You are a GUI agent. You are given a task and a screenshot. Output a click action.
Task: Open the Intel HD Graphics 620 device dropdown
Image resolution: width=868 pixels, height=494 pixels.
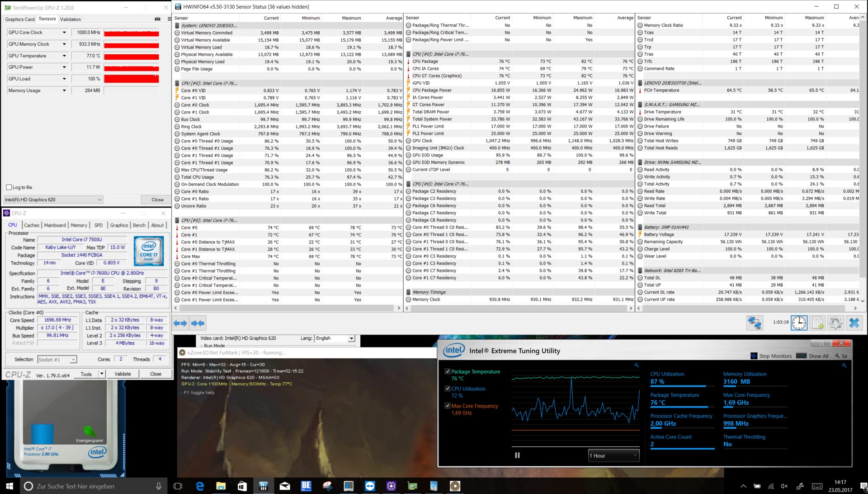tap(53, 199)
